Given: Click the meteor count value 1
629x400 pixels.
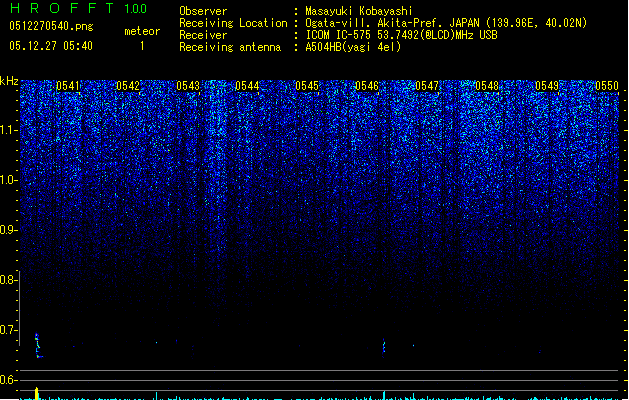Looking at the screenshot, I should (x=142, y=46).
